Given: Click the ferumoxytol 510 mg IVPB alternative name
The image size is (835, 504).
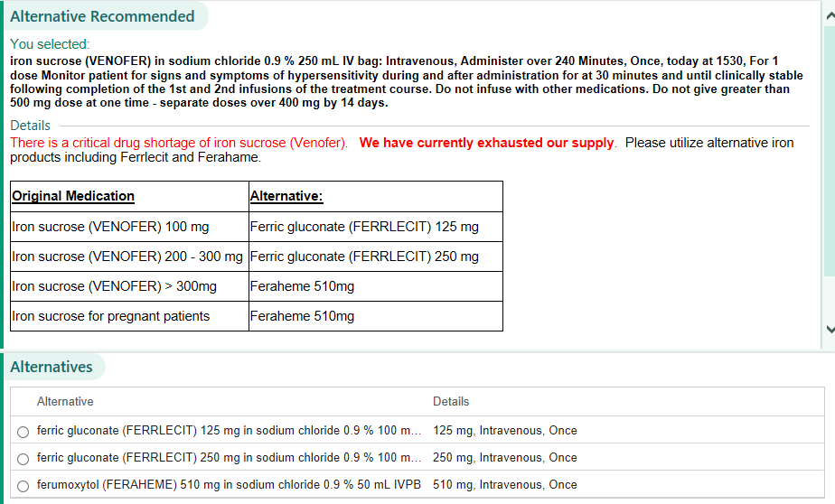Looking at the screenshot, I should [229, 484].
